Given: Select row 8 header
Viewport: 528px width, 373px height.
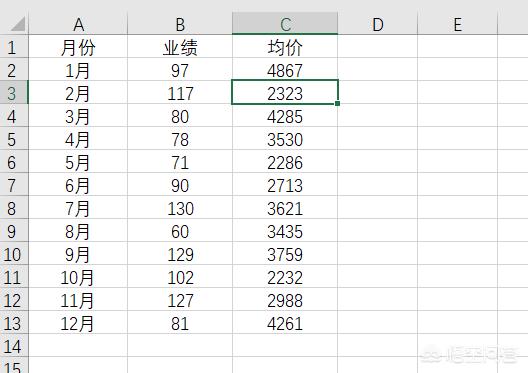Looking at the screenshot, I should point(14,207).
